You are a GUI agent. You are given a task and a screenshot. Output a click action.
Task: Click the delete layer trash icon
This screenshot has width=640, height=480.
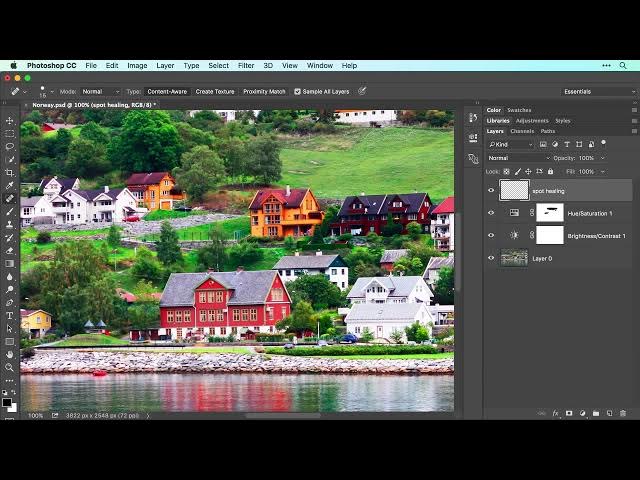coord(622,413)
